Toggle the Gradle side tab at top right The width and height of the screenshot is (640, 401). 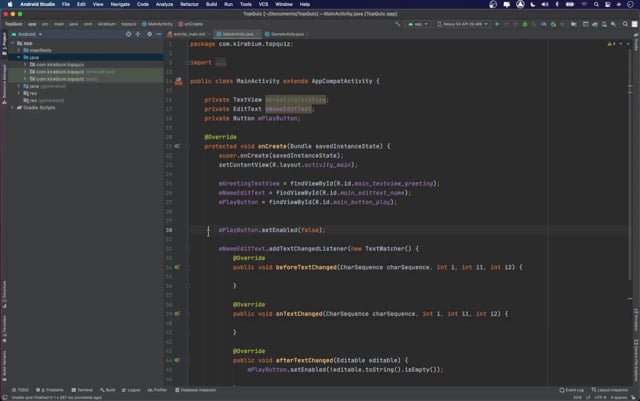pyautogui.click(x=636, y=43)
